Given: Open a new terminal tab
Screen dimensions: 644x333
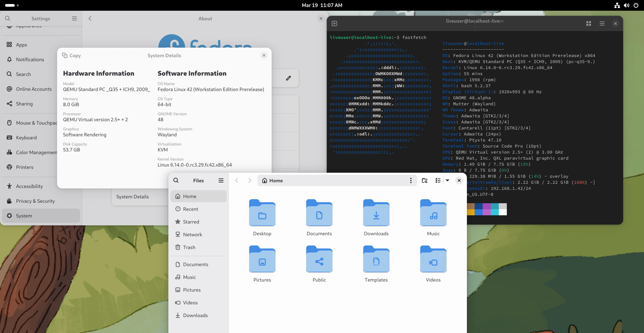Looking at the screenshot, I should click(334, 23).
